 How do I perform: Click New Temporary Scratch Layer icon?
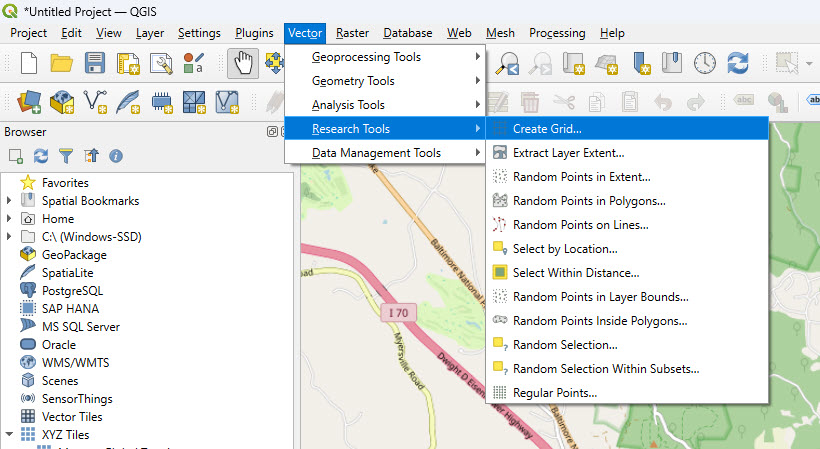162,101
